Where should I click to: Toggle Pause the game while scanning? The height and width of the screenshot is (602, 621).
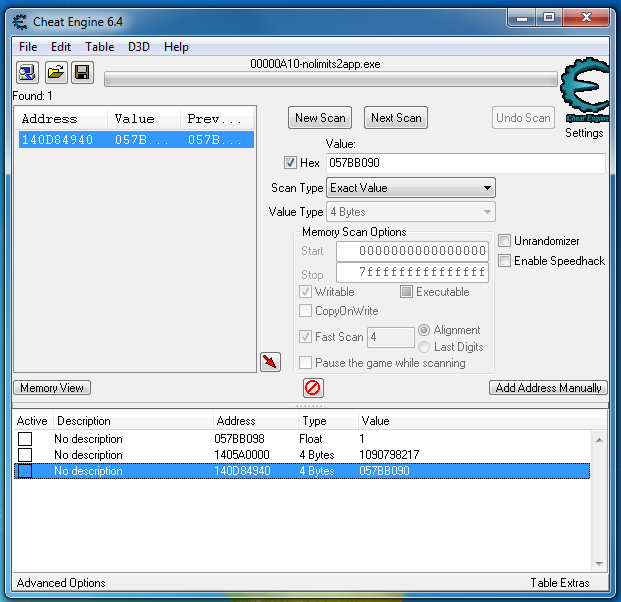pos(305,362)
